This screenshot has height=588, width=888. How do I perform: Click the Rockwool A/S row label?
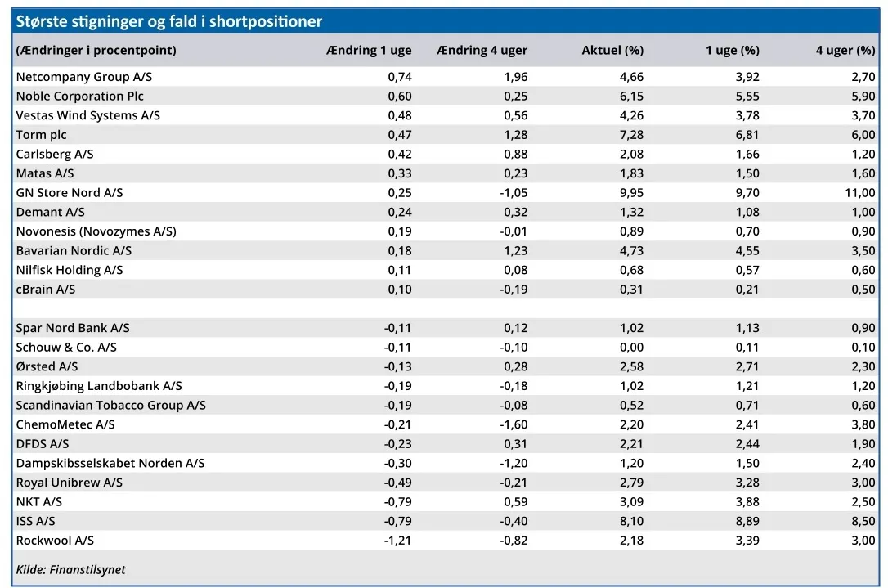(55, 541)
